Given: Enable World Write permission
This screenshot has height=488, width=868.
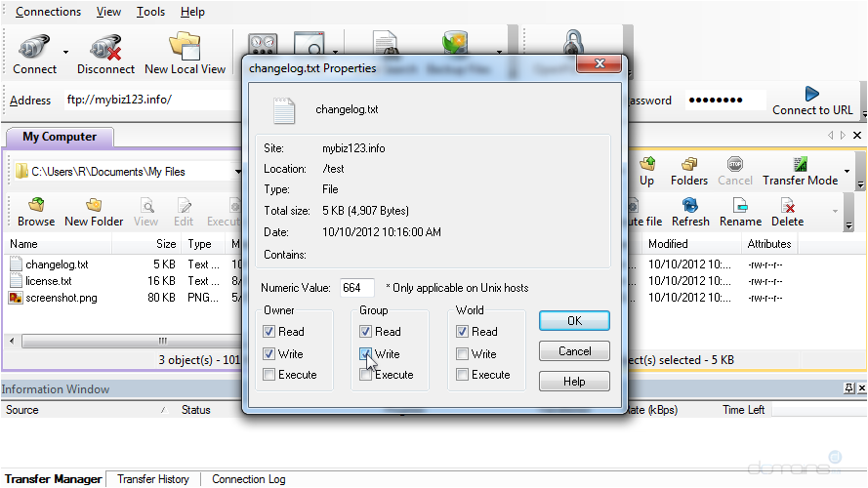Looking at the screenshot, I should [462, 354].
